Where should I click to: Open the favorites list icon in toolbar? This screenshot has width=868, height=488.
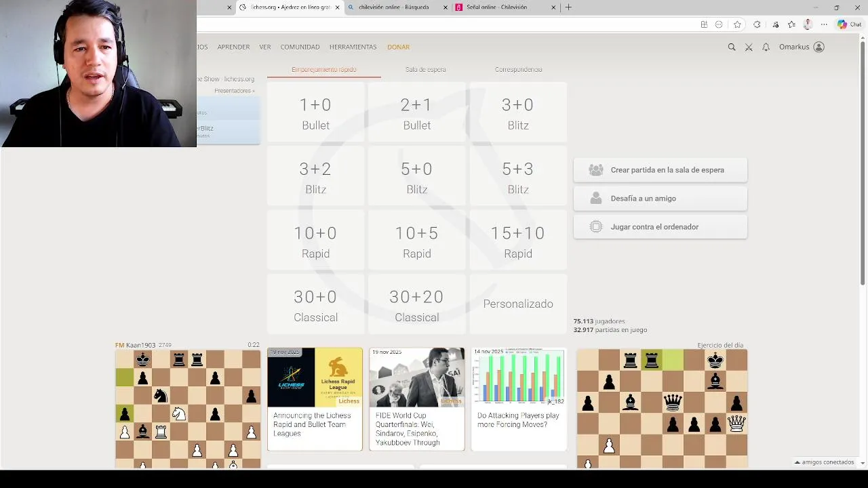[791, 24]
